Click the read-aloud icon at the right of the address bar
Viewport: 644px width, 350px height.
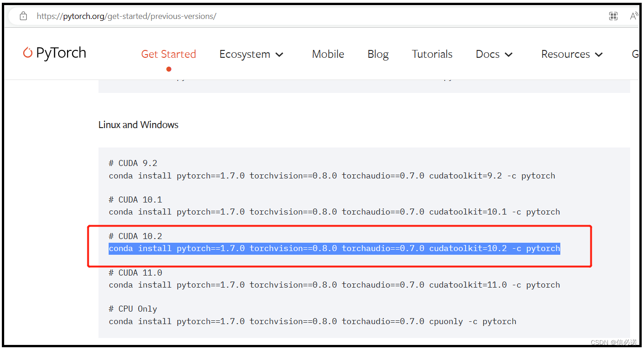coord(634,16)
